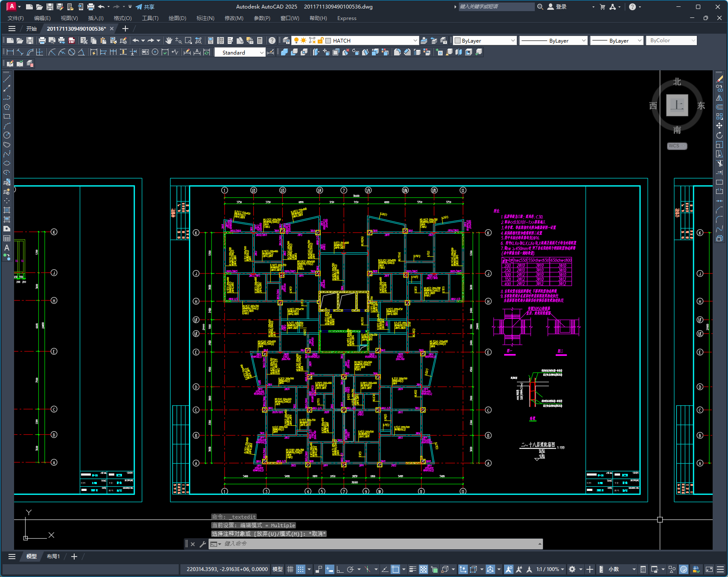Open the 文件(F) menu
This screenshot has width=728, height=577.
pos(16,18)
